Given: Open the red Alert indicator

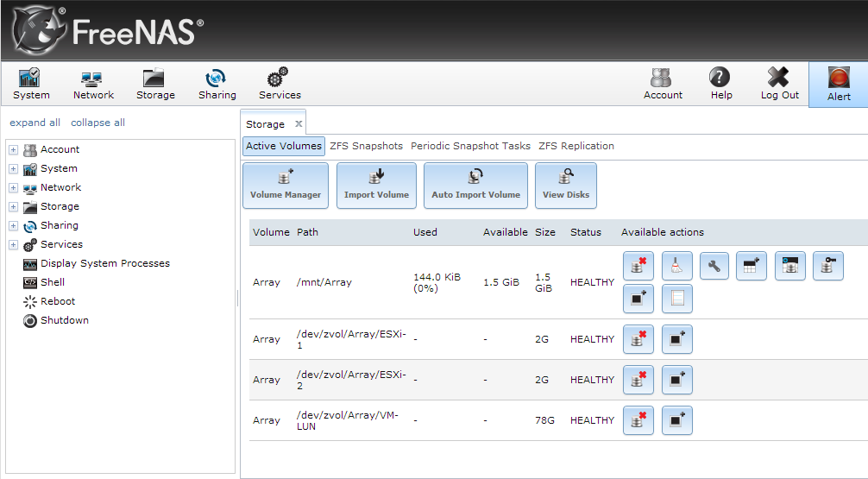Looking at the screenshot, I should point(839,85).
